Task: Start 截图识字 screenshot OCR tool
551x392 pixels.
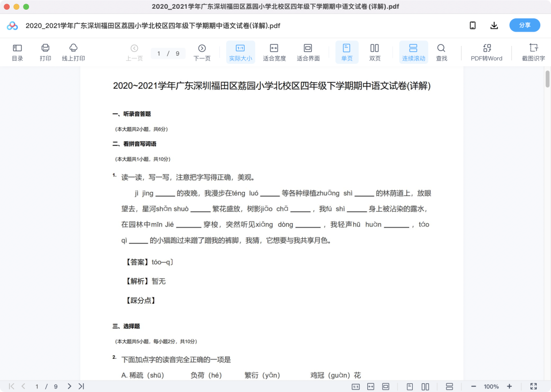Action: coord(534,53)
